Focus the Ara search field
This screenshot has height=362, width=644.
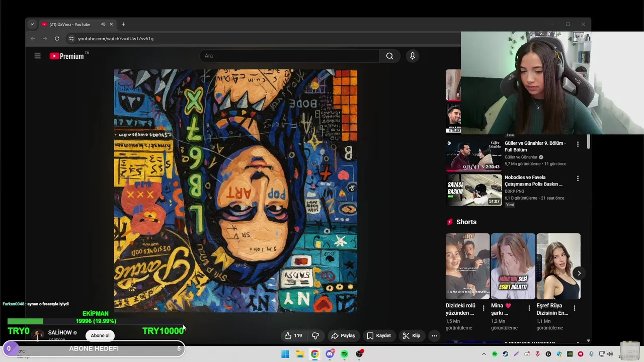coord(289,56)
